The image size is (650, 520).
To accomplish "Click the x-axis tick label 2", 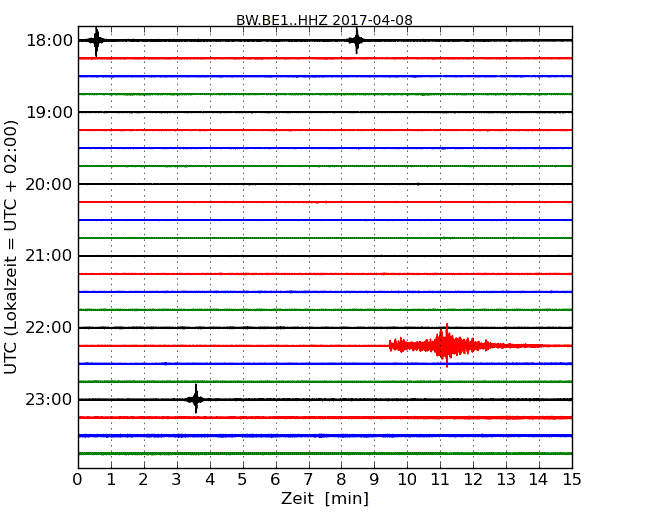I will (x=143, y=480).
